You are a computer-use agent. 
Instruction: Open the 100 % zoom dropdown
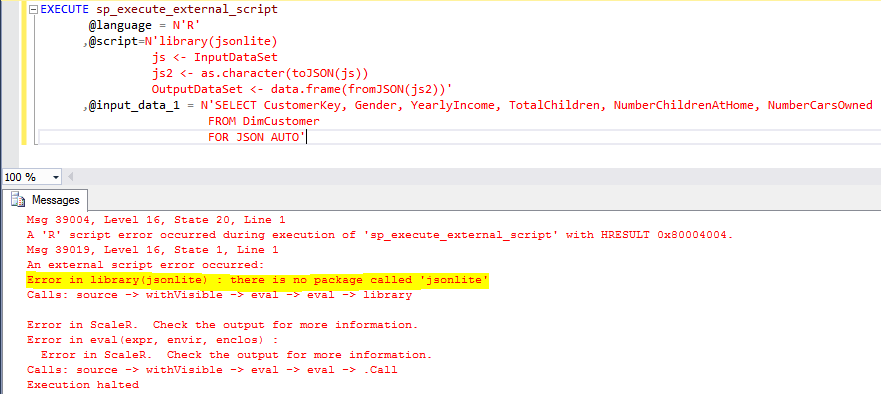tap(55, 178)
